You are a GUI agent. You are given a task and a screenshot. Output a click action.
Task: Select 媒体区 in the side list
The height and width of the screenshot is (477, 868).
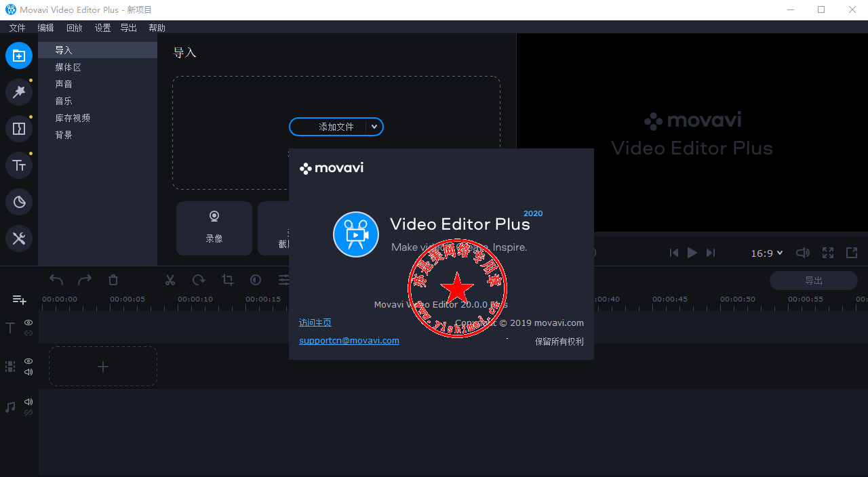click(x=98, y=67)
